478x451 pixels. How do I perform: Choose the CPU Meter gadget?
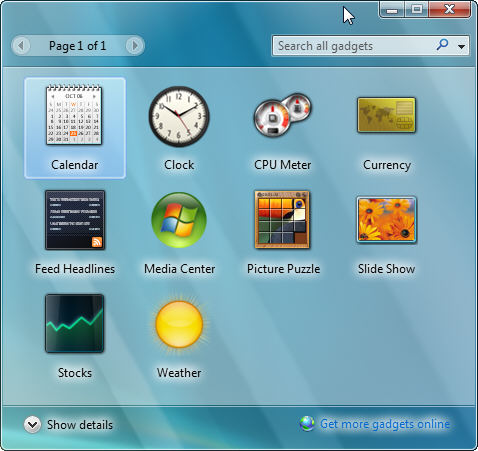283,114
